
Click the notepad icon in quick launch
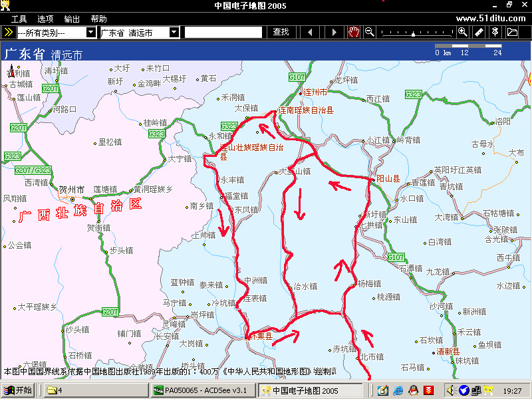tap(383, 390)
